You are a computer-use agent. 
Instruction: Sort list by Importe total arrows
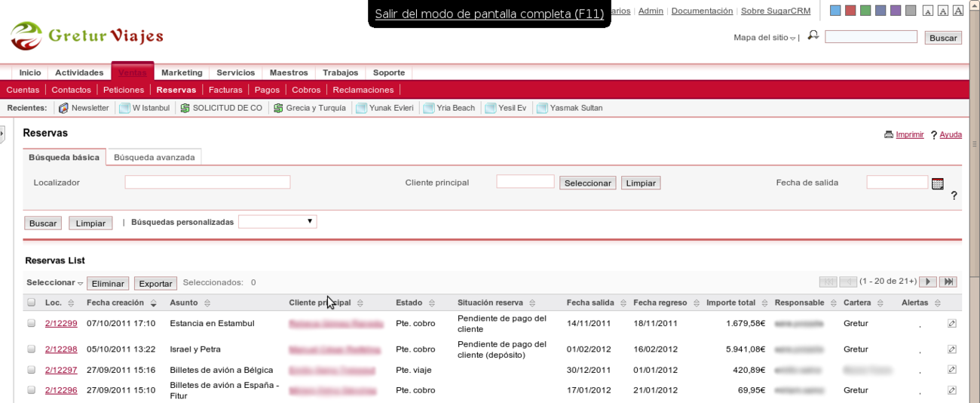tap(765, 303)
